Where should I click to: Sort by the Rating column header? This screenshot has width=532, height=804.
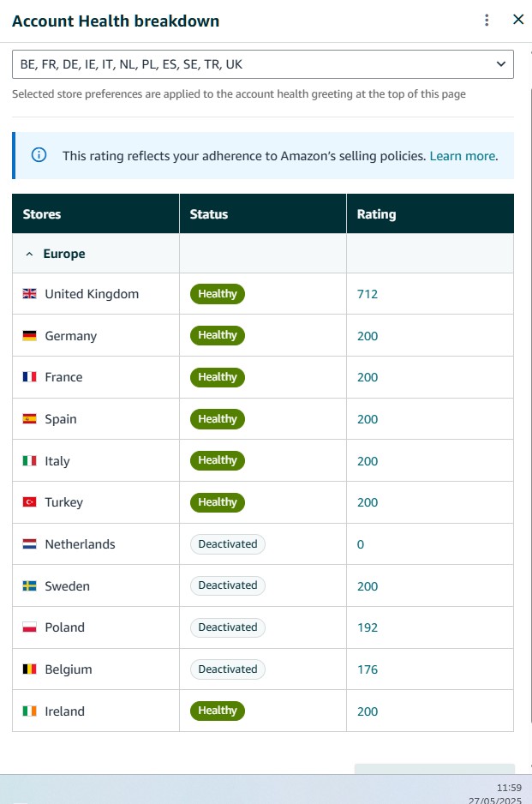pos(376,213)
